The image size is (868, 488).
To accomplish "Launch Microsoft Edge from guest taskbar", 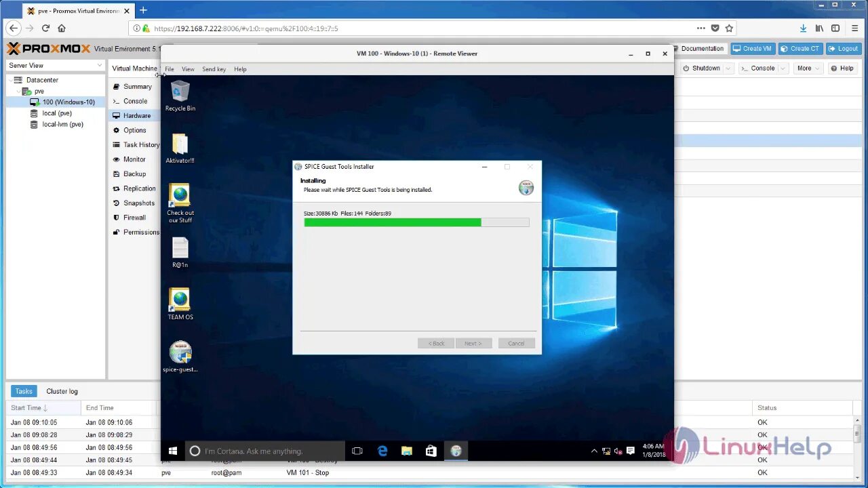I will pyautogui.click(x=382, y=451).
